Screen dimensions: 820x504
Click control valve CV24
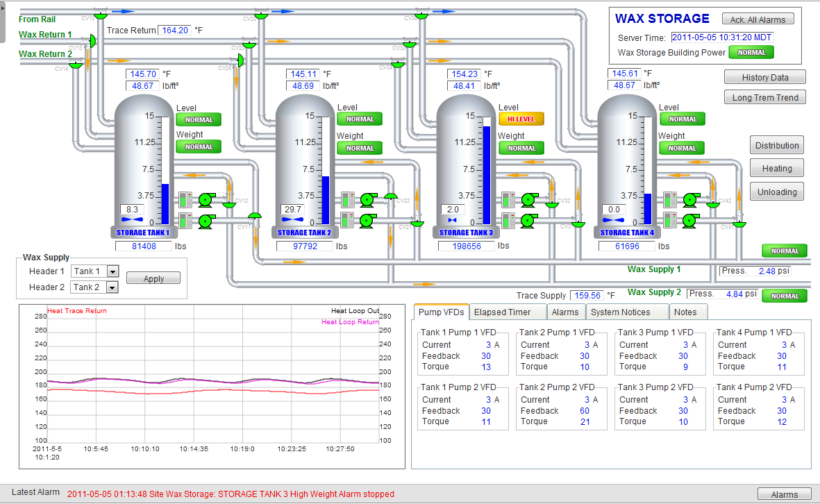click(x=240, y=60)
